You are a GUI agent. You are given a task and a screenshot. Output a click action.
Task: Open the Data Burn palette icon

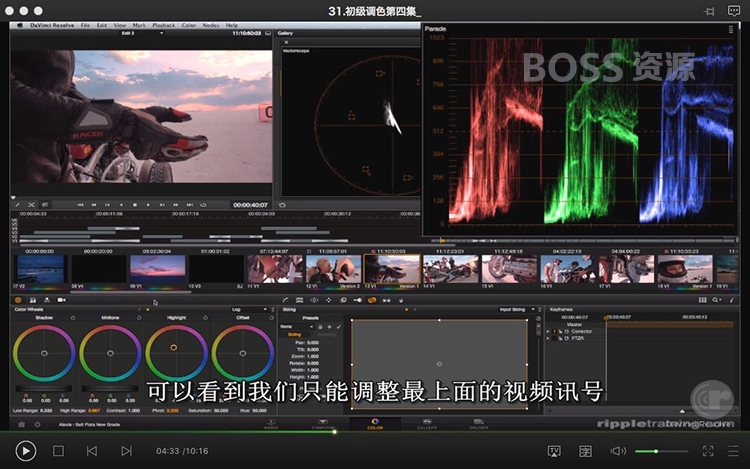tap(401, 300)
